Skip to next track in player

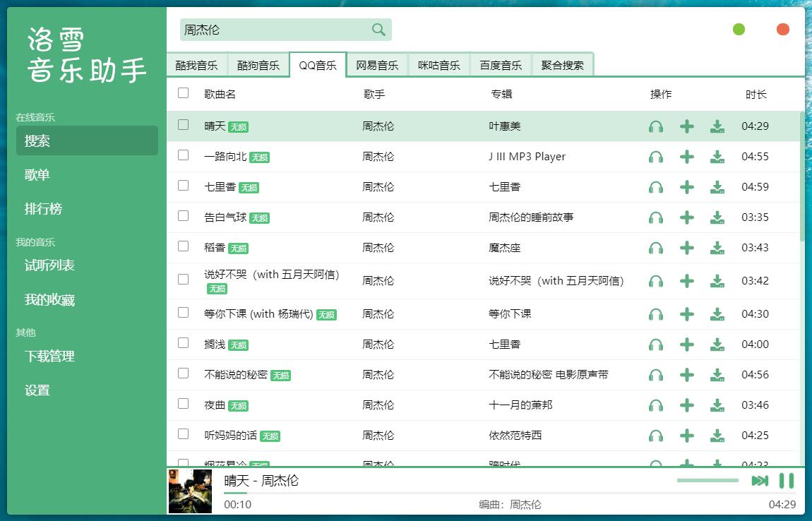click(x=760, y=481)
